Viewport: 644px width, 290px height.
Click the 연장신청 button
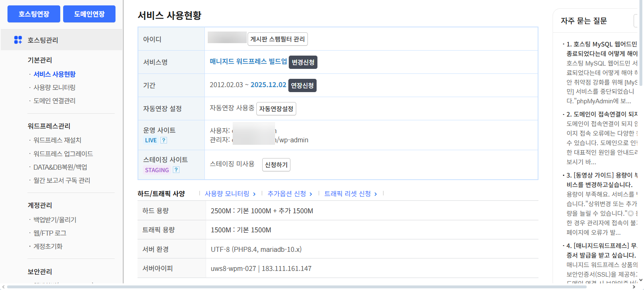[x=302, y=85]
